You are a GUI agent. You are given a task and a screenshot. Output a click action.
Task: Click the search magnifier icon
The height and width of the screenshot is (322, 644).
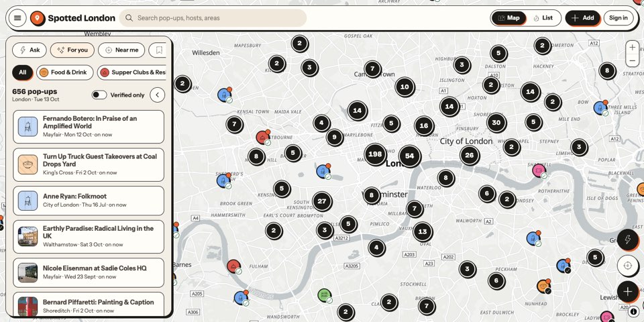click(x=129, y=18)
